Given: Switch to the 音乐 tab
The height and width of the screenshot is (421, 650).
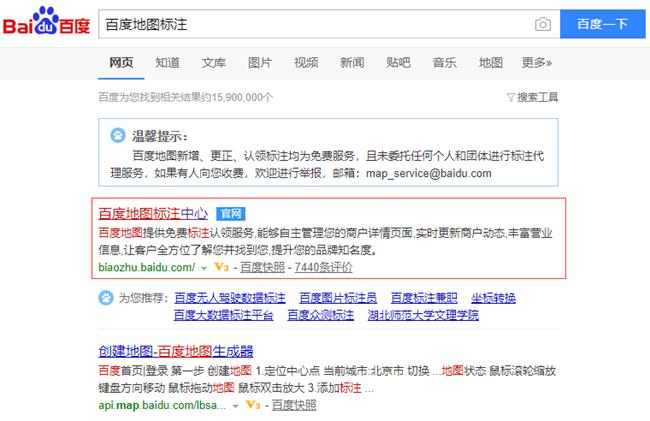Looking at the screenshot, I should click(x=444, y=63).
